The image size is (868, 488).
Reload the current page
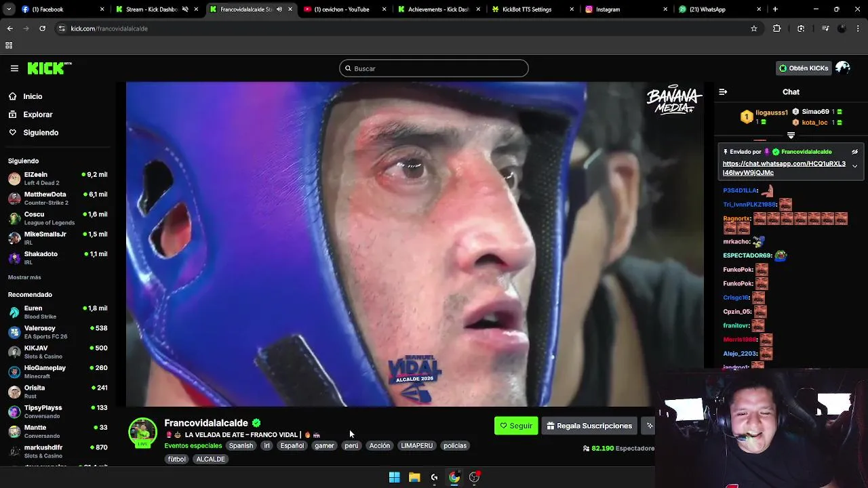coord(42,28)
